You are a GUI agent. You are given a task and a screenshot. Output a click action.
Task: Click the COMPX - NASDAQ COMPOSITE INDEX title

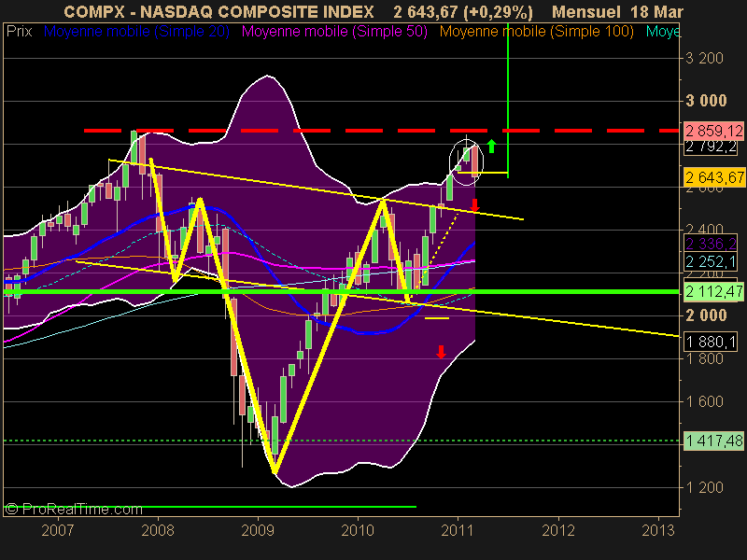coord(219,12)
